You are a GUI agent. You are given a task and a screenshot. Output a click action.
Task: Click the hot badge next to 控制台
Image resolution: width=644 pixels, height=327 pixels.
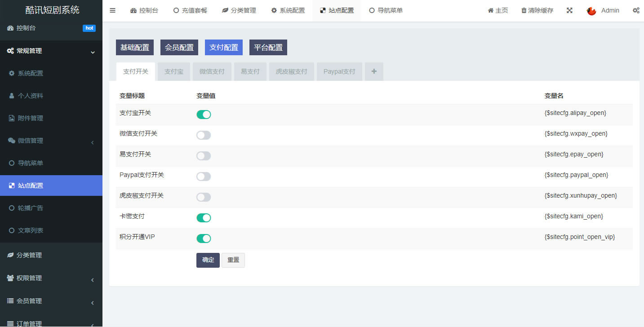click(x=89, y=28)
